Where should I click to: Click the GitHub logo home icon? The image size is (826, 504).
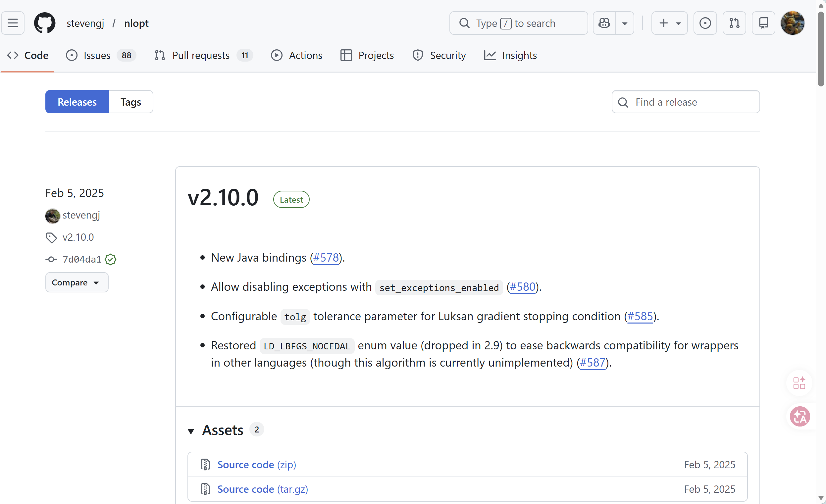(45, 23)
